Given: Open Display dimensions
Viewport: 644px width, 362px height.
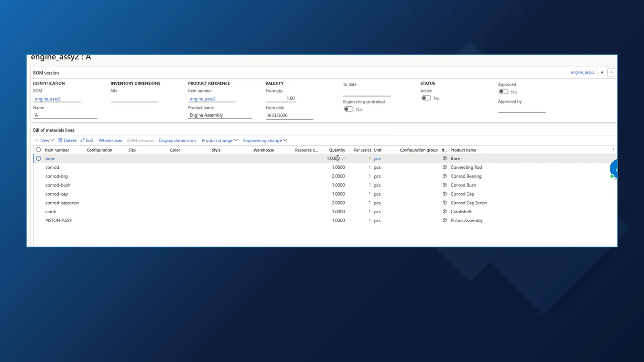Looking at the screenshot, I should tap(178, 140).
